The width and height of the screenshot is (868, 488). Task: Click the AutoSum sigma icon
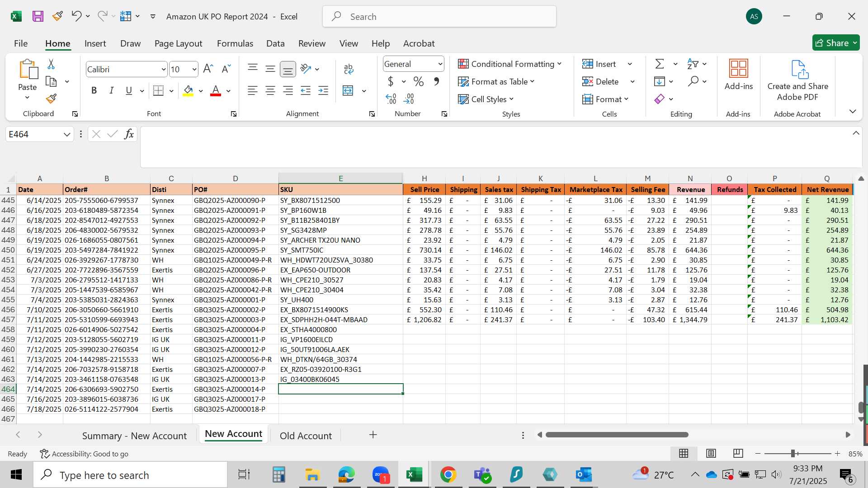[x=660, y=64]
